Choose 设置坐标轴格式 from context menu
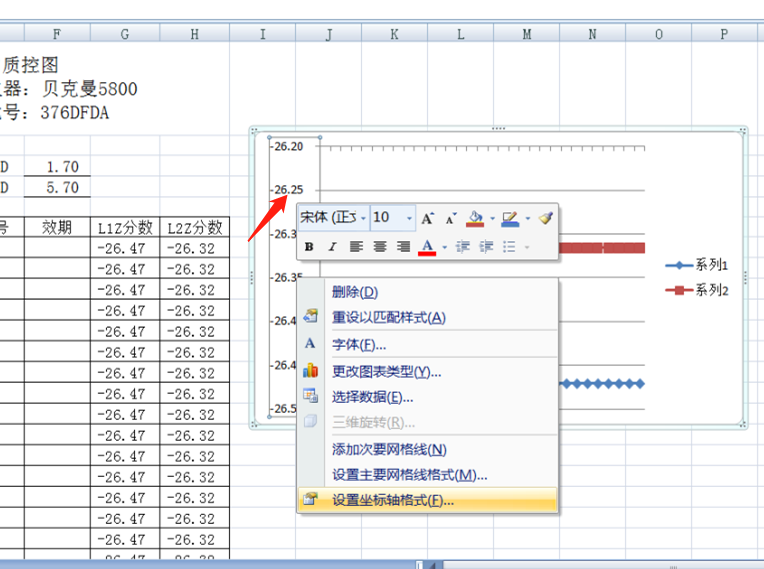The width and height of the screenshot is (764, 569). [x=393, y=500]
